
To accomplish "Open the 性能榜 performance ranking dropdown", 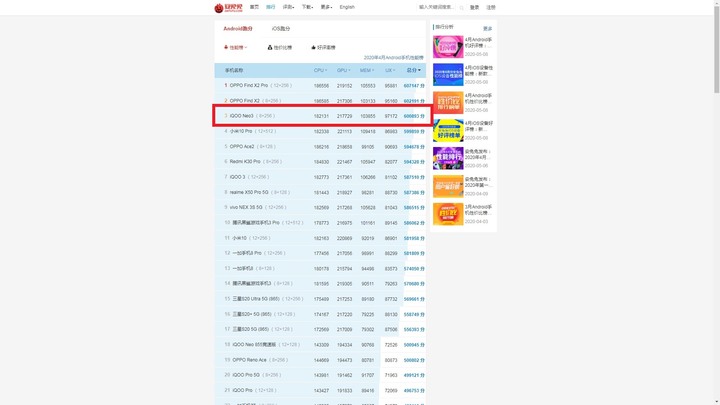I will (x=235, y=47).
